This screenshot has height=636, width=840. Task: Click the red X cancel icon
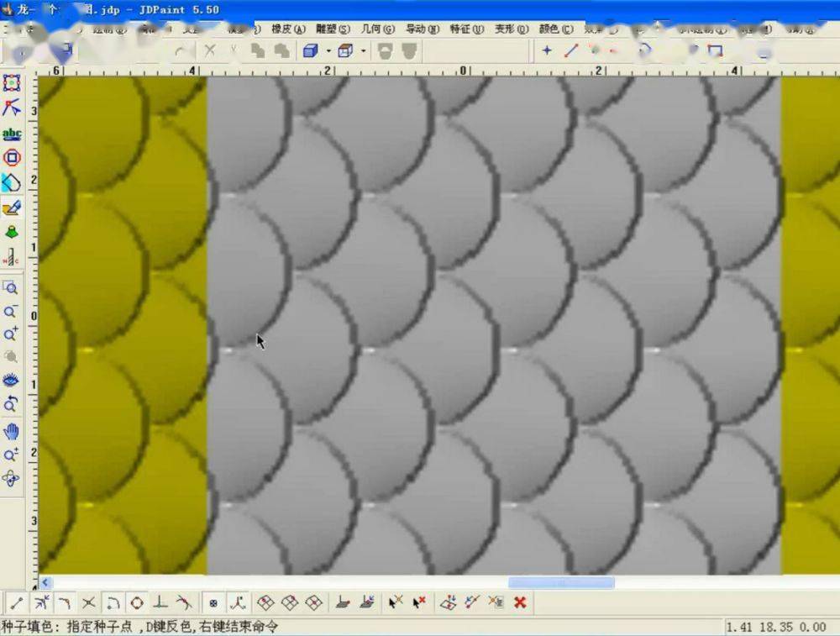[x=520, y=602]
